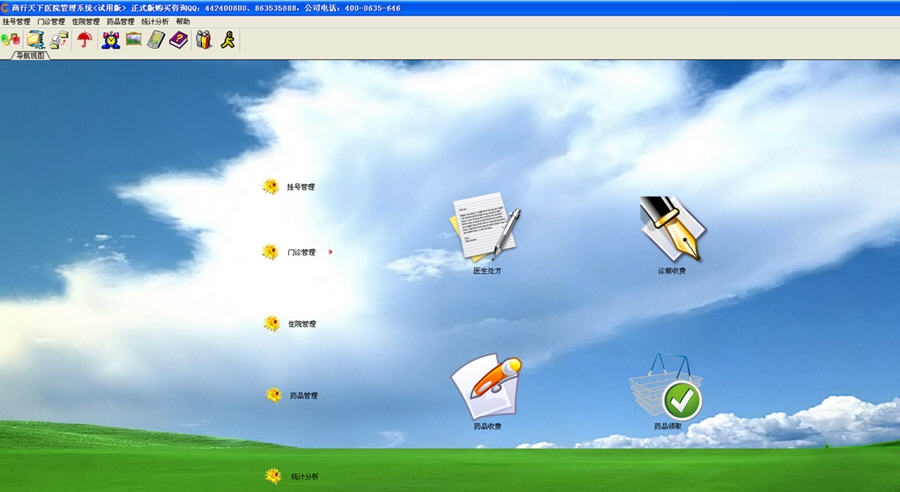Click the sunflower icon beside 药品管理

pyautogui.click(x=274, y=395)
